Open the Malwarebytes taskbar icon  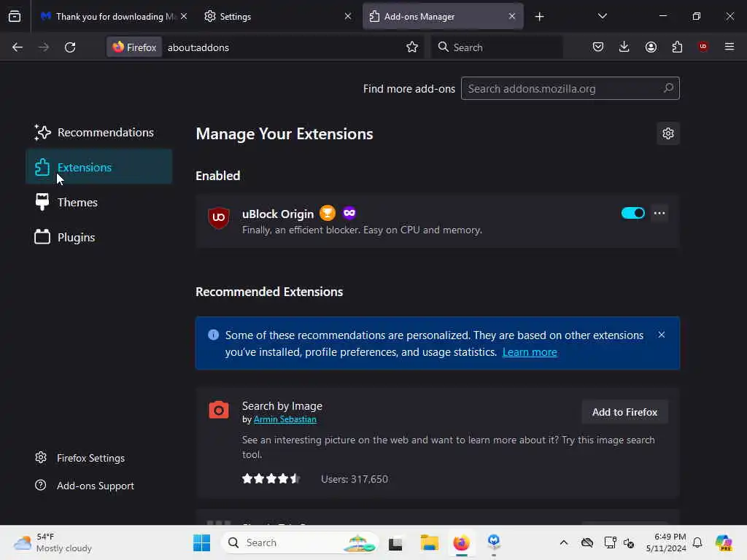tap(494, 542)
